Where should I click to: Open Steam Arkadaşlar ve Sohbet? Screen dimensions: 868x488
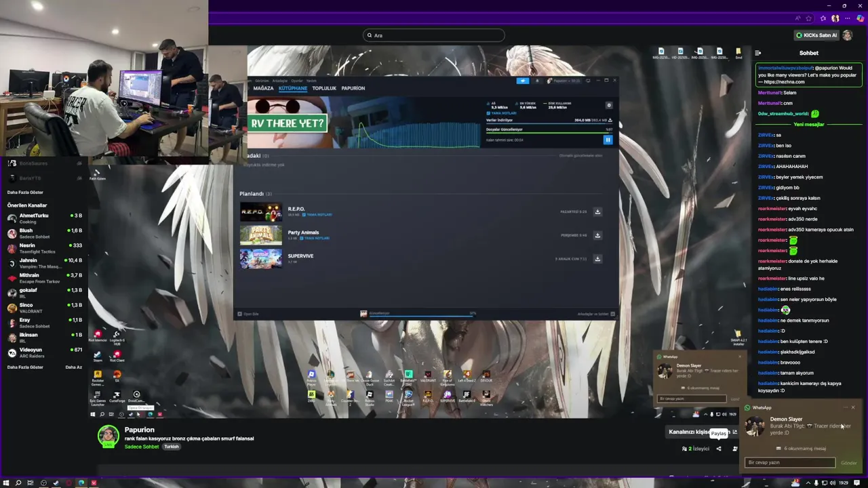(595, 314)
